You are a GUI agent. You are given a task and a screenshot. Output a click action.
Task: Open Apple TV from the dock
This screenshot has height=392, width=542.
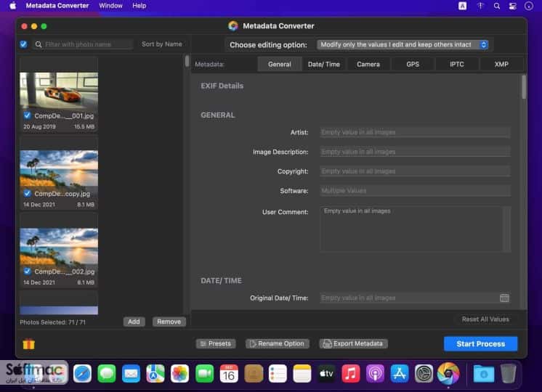point(326,373)
